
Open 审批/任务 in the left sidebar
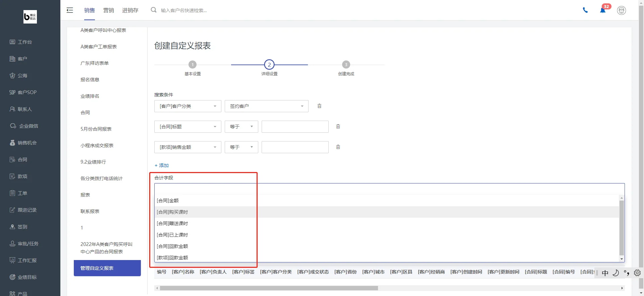[24, 244]
